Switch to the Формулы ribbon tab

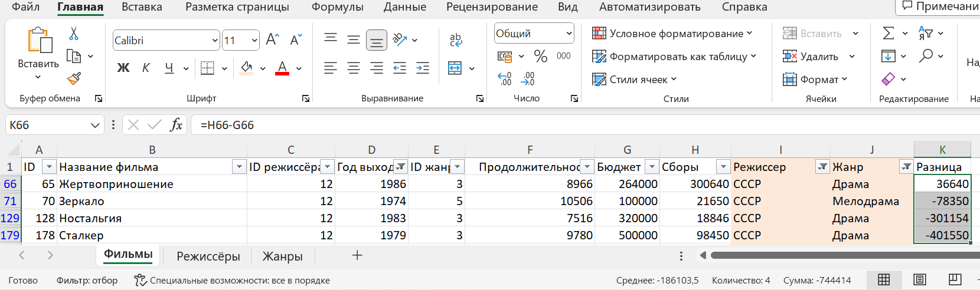tap(338, 7)
